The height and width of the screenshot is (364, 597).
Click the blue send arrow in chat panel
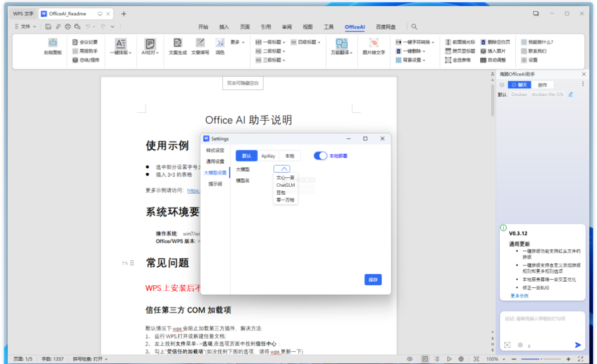(577, 345)
